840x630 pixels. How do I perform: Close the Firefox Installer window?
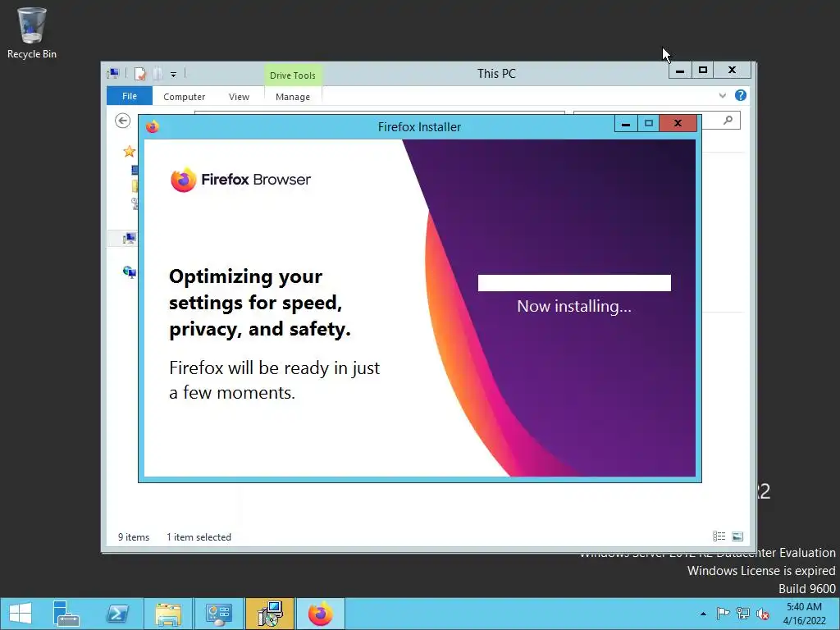pyautogui.click(x=678, y=124)
